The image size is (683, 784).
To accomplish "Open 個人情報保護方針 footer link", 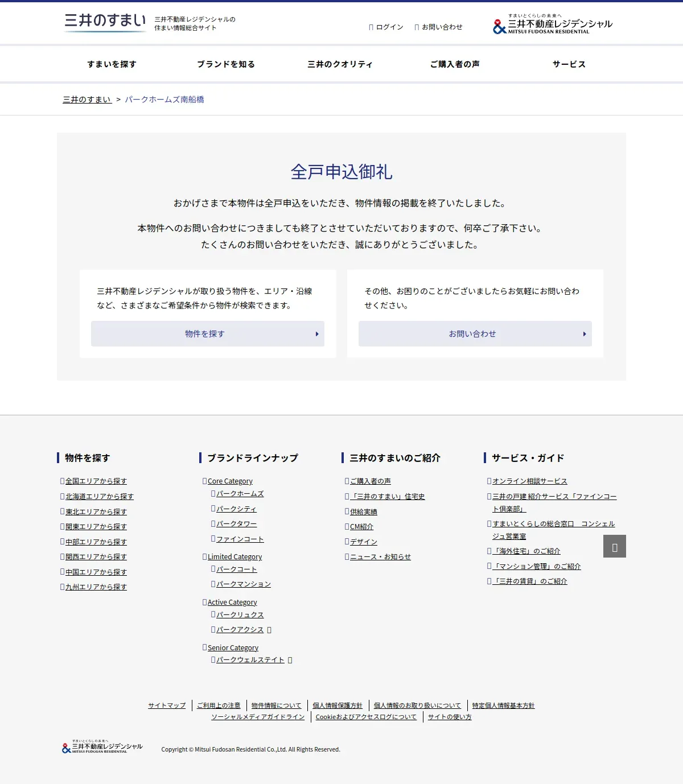I will pyautogui.click(x=337, y=705).
